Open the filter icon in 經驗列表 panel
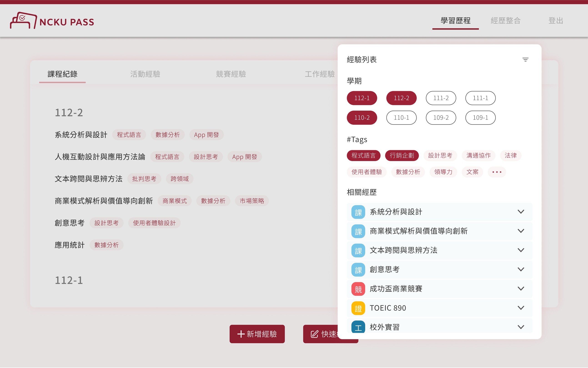The width and height of the screenshot is (588, 368). pos(525,60)
